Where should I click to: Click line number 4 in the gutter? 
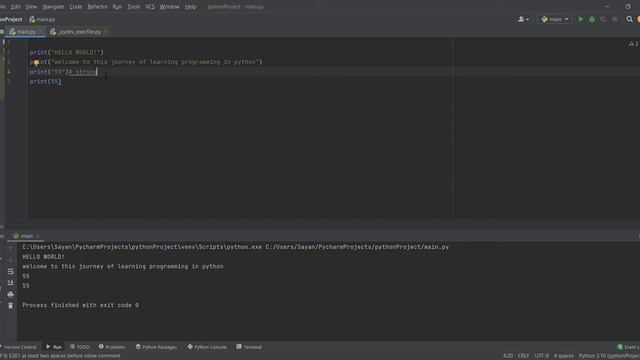[x=9, y=72]
